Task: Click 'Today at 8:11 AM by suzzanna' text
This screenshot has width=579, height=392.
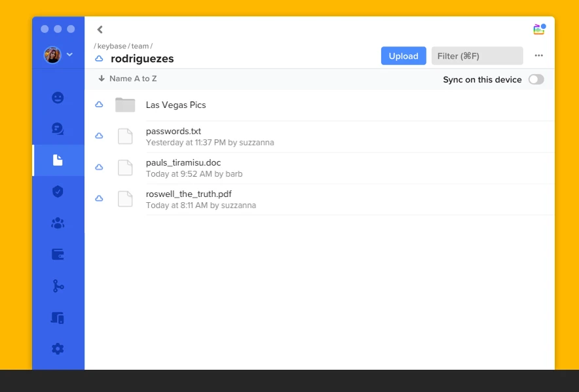Action: (201, 205)
